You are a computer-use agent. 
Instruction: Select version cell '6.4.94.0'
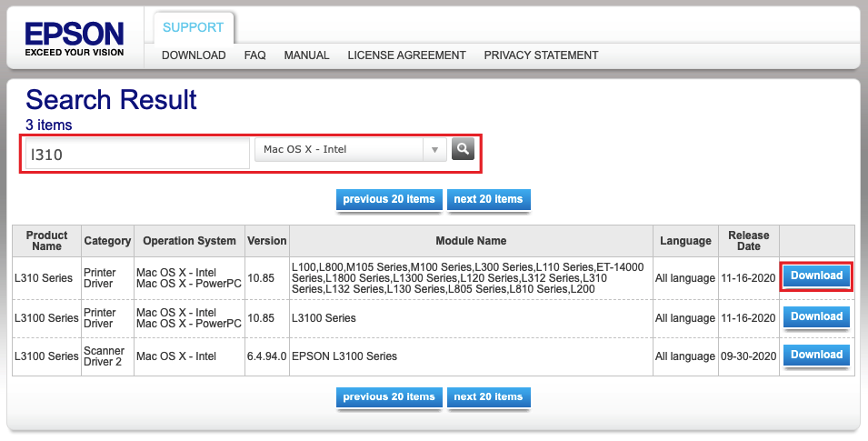(267, 356)
